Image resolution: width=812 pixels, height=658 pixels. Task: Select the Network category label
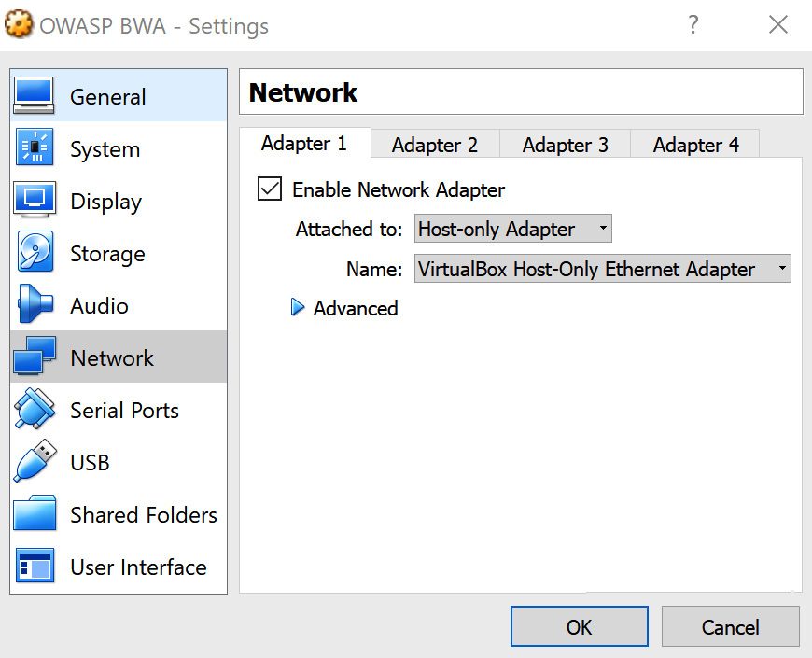(112, 358)
